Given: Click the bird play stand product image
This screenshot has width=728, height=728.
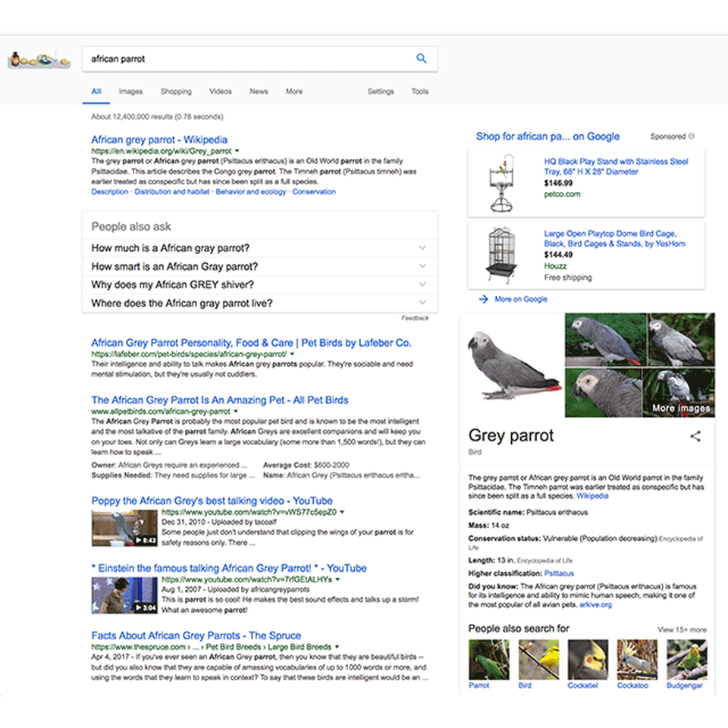Looking at the screenshot, I should [501, 184].
